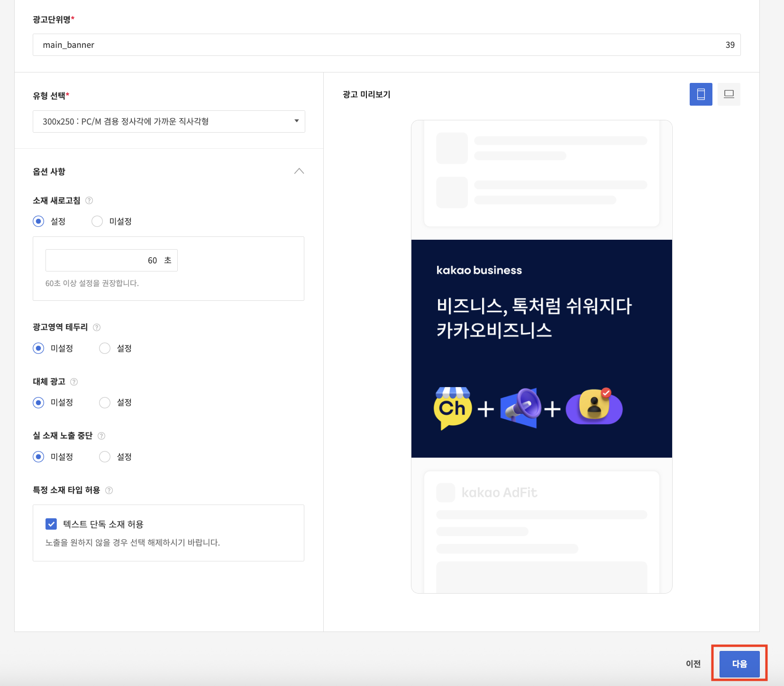Image resolution: width=784 pixels, height=686 pixels.
Task: Click the 60초 이상 설정을 권장합니다 hint text
Action: pyautogui.click(x=92, y=283)
